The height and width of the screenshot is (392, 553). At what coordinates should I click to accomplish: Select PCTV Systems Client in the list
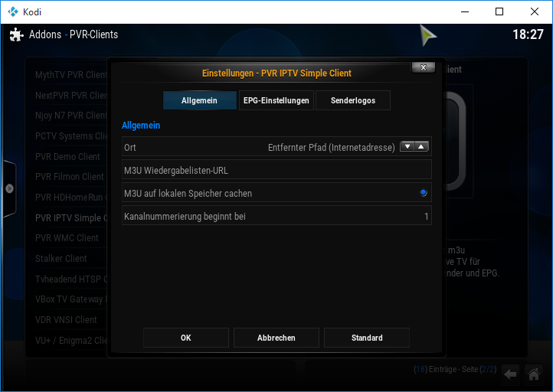[x=71, y=136]
